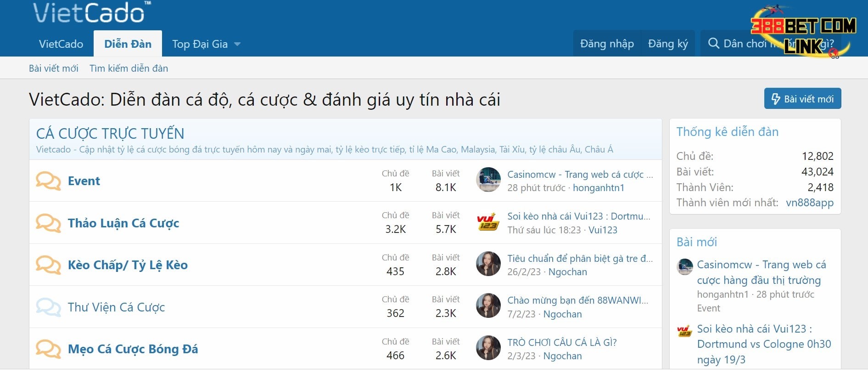Click the Kèo Chấp/ Tỷ Lệ Kèo chat icon
The width and height of the screenshot is (868, 373).
point(48,265)
